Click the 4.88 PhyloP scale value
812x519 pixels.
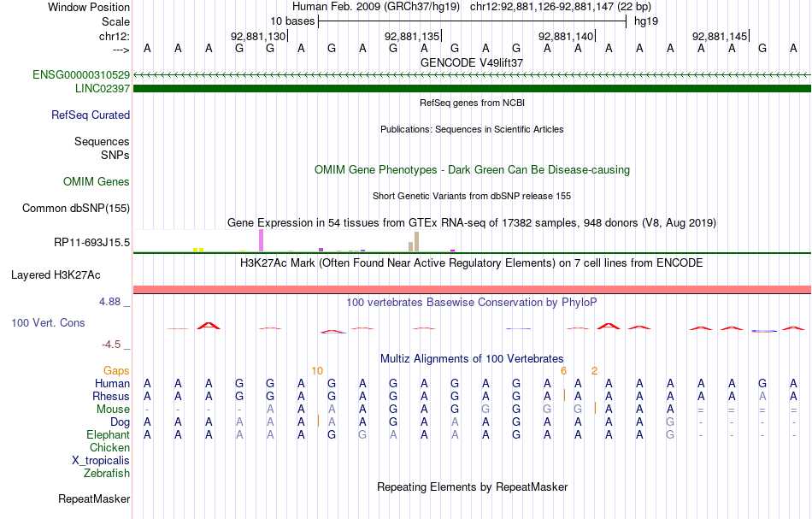(x=109, y=302)
